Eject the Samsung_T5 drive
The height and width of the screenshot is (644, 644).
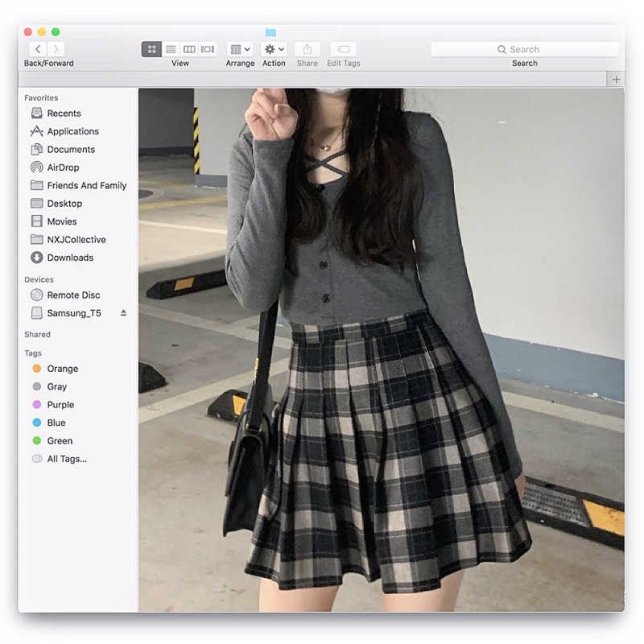[123, 313]
